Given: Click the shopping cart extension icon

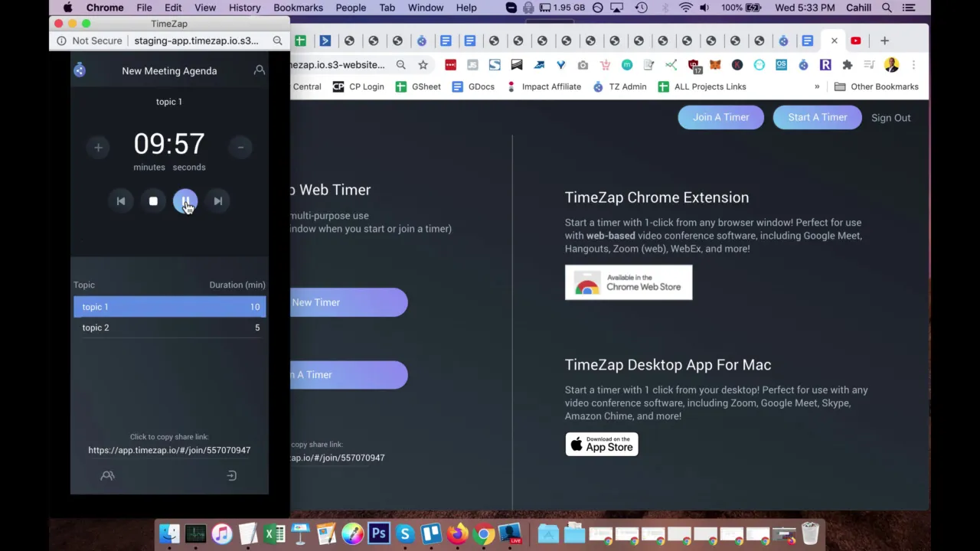Looking at the screenshot, I should 605,65.
